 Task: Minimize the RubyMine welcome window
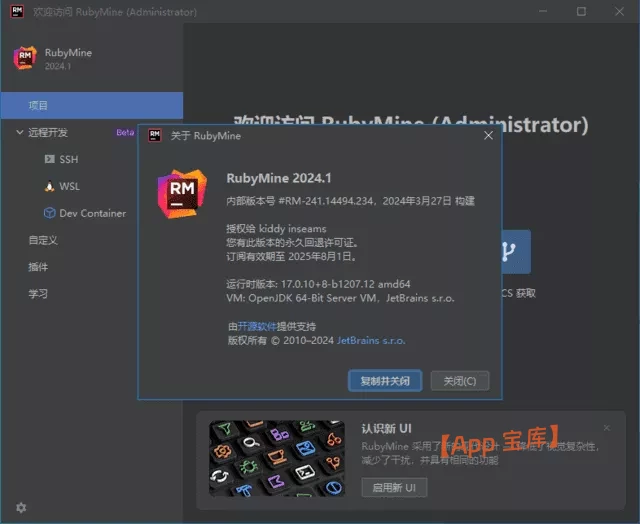[543, 11]
